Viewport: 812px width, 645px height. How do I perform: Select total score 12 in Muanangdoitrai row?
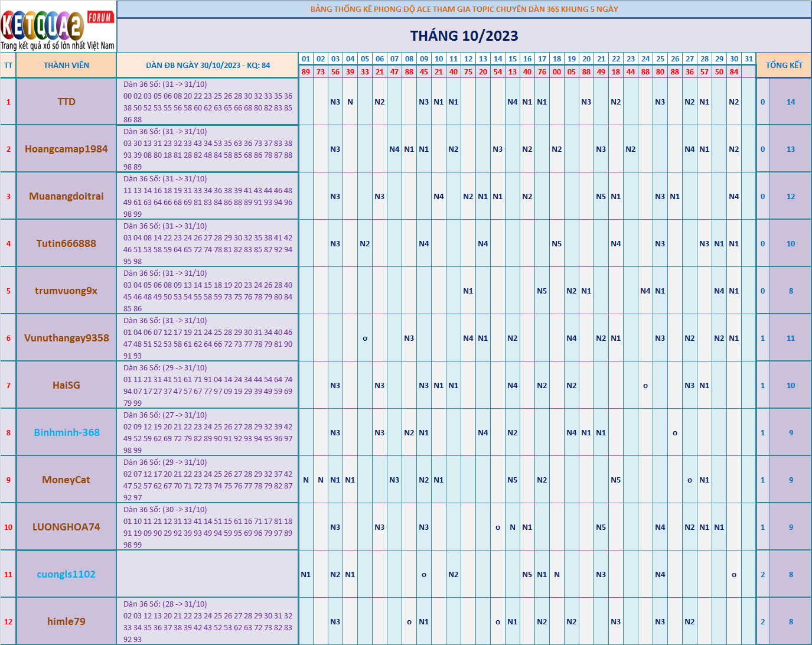click(x=791, y=196)
